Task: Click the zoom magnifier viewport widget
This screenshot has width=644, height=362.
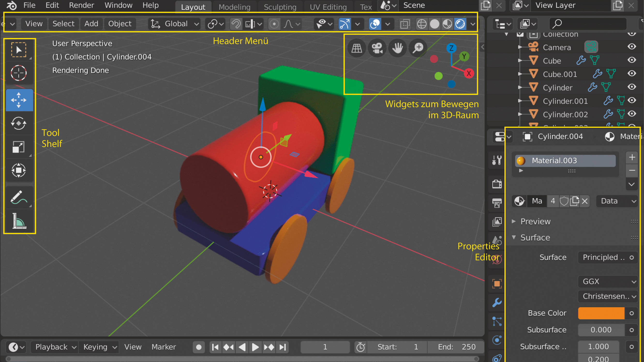Action: pos(418,48)
